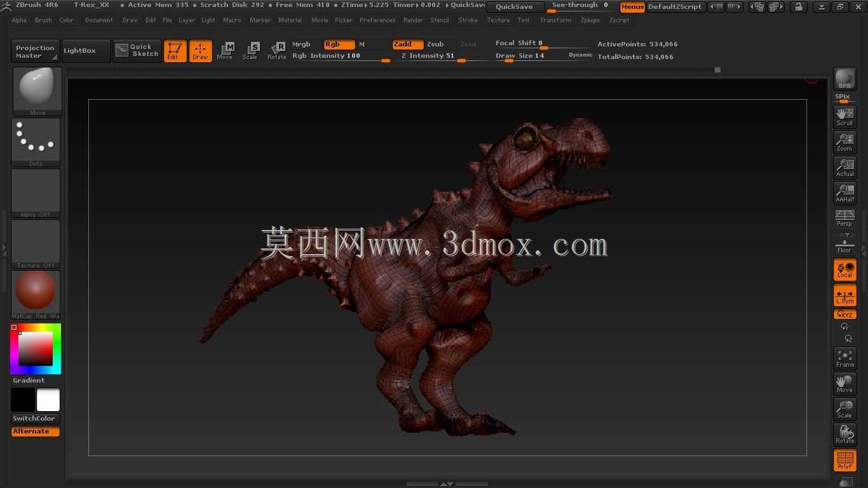Open the Material menu
The height and width of the screenshot is (488, 868).
290,20
